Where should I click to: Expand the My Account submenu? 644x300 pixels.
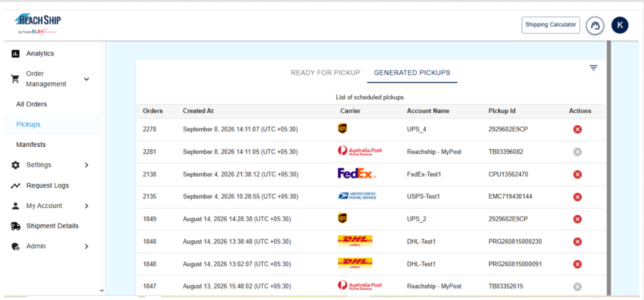(x=86, y=206)
